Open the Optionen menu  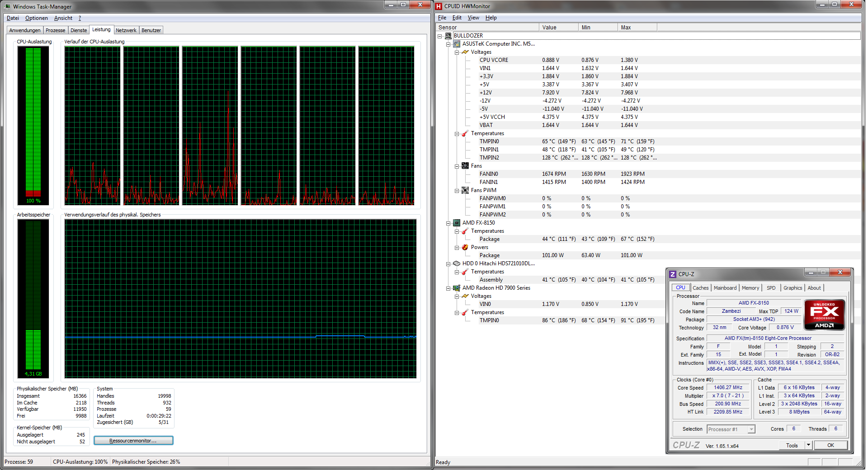pos(37,18)
